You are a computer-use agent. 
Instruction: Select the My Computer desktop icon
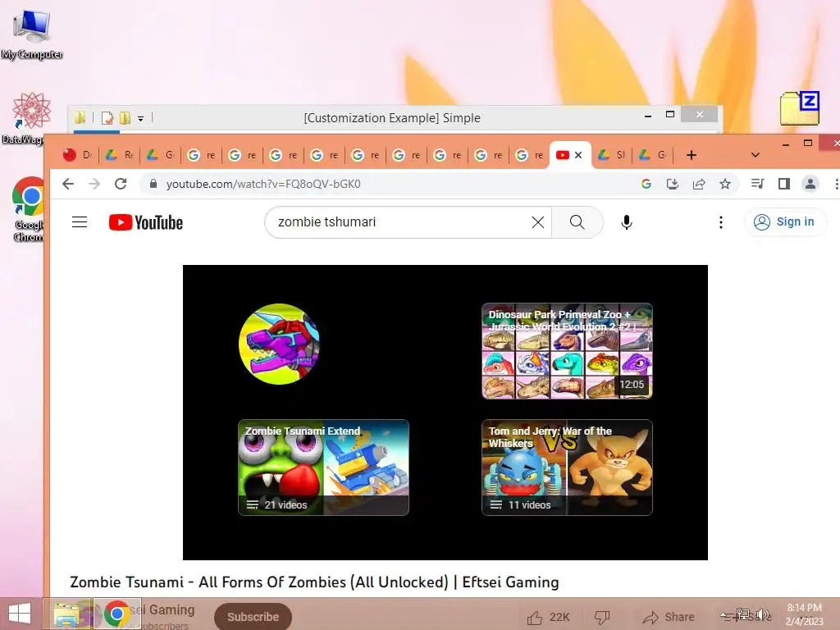(x=32, y=34)
